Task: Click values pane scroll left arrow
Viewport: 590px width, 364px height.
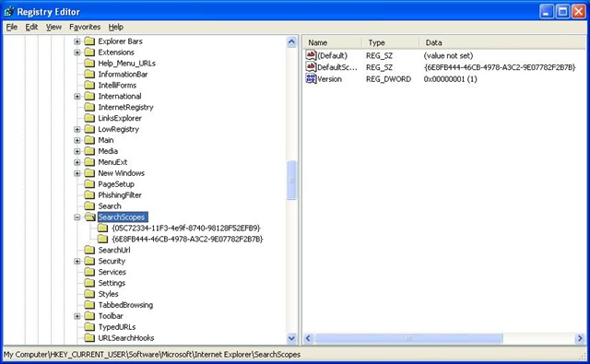Action: click(x=308, y=338)
